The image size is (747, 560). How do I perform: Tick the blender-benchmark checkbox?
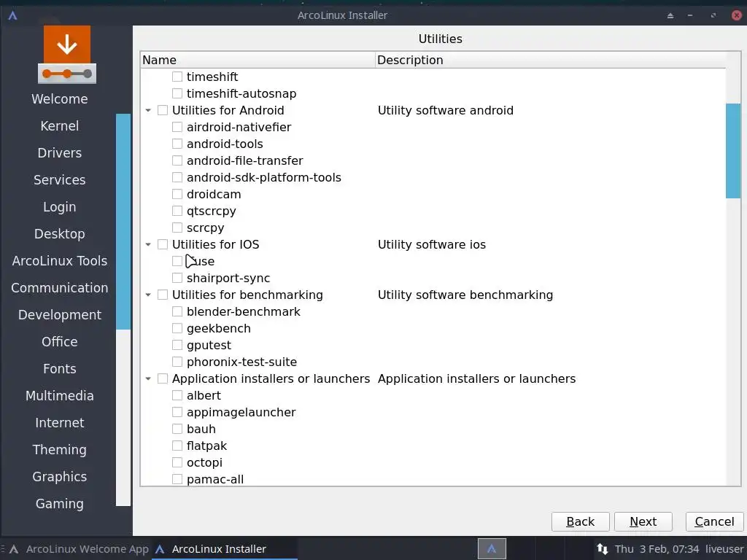click(x=177, y=311)
